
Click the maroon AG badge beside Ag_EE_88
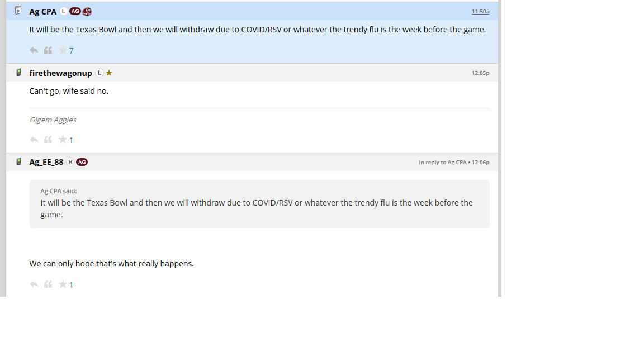pyautogui.click(x=82, y=162)
